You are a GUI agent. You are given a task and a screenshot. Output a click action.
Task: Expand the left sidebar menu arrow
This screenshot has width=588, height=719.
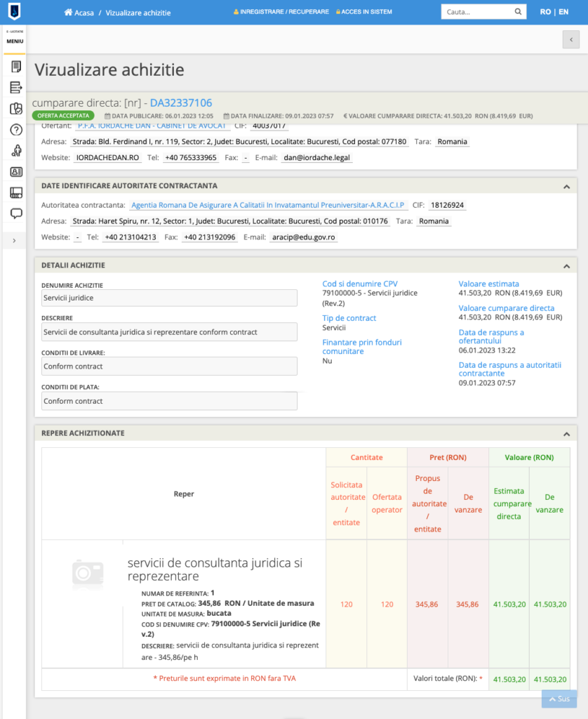pyautogui.click(x=15, y=241)
